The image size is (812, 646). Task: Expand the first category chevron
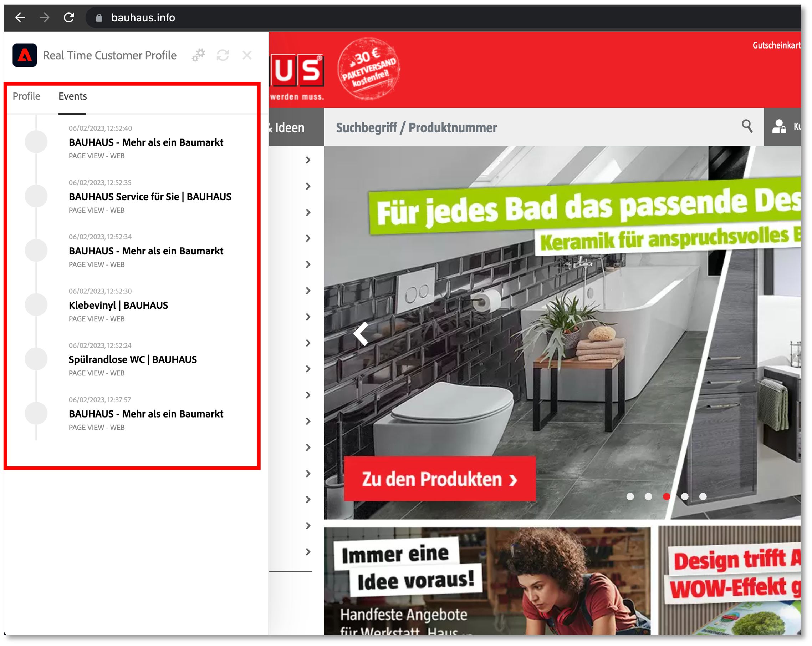click(x=308, y=160)
